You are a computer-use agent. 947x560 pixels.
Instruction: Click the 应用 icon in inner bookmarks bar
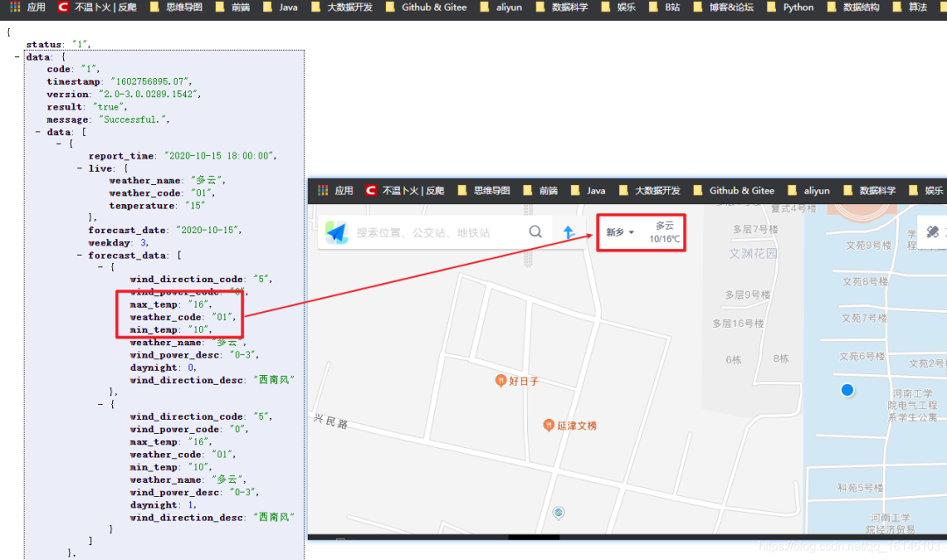(336, 191)
